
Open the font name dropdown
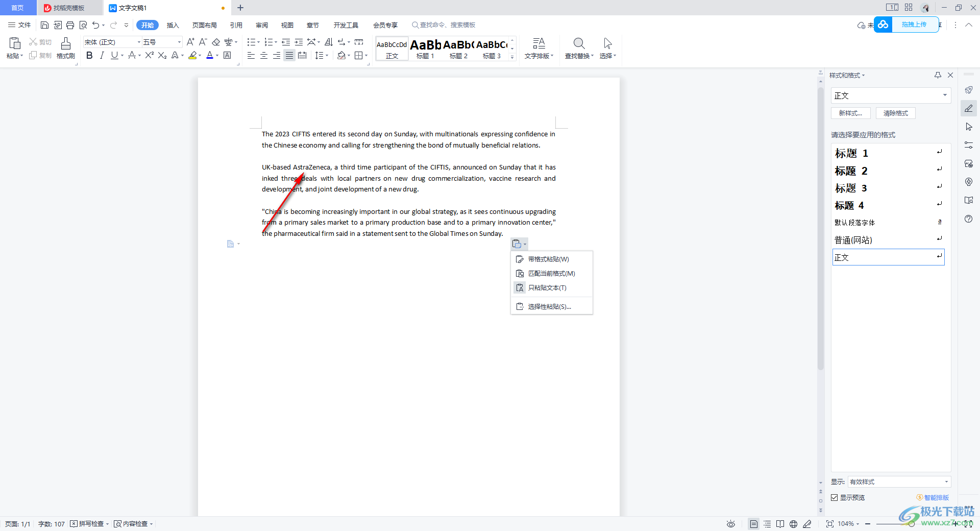click(139, 42)
